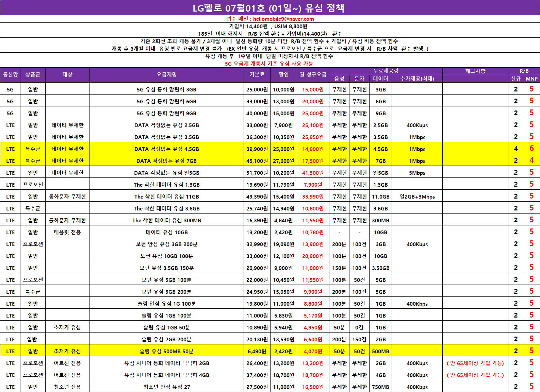
Task: Click the MNP value '6'
Action: [x=531, y=149]
